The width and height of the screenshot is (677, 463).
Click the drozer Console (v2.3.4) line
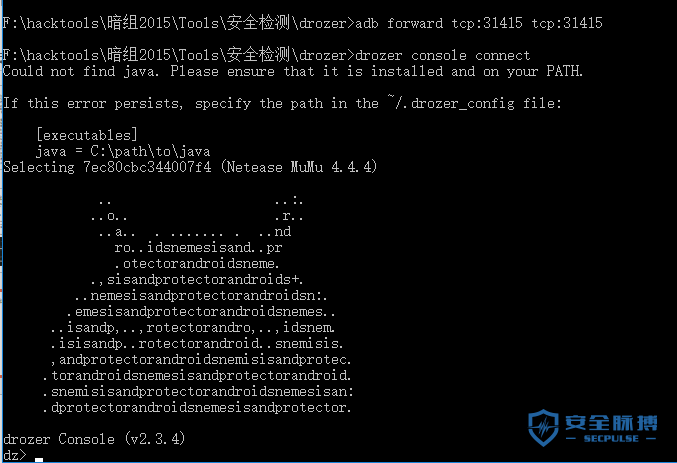(94, 439)
